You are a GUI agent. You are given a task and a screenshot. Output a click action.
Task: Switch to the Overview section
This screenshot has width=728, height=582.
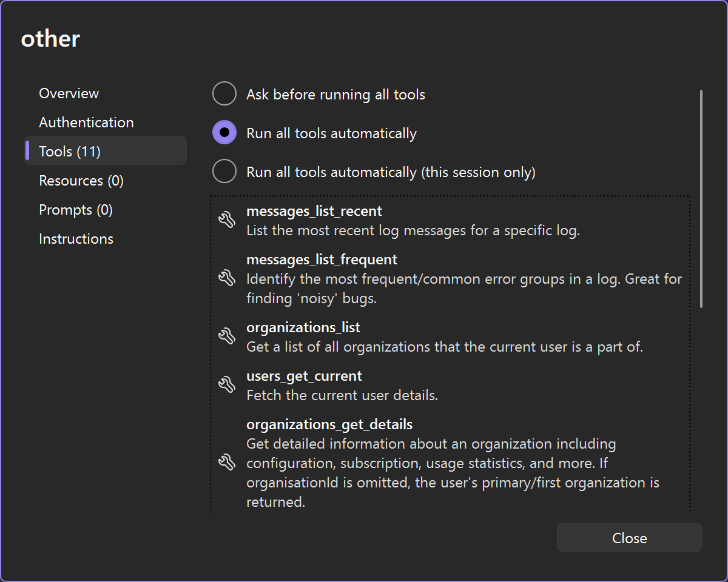69,93
